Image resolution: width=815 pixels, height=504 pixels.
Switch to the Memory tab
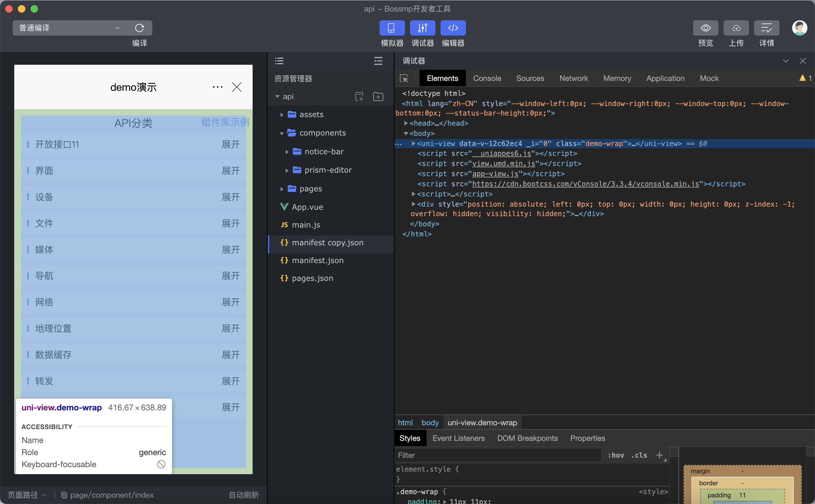(617, 78)
